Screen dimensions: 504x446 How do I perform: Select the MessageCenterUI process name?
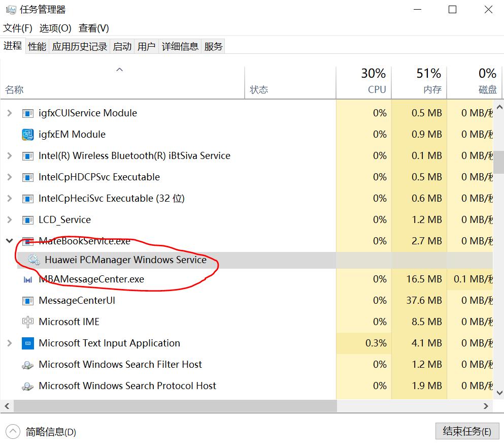[77, 301]
